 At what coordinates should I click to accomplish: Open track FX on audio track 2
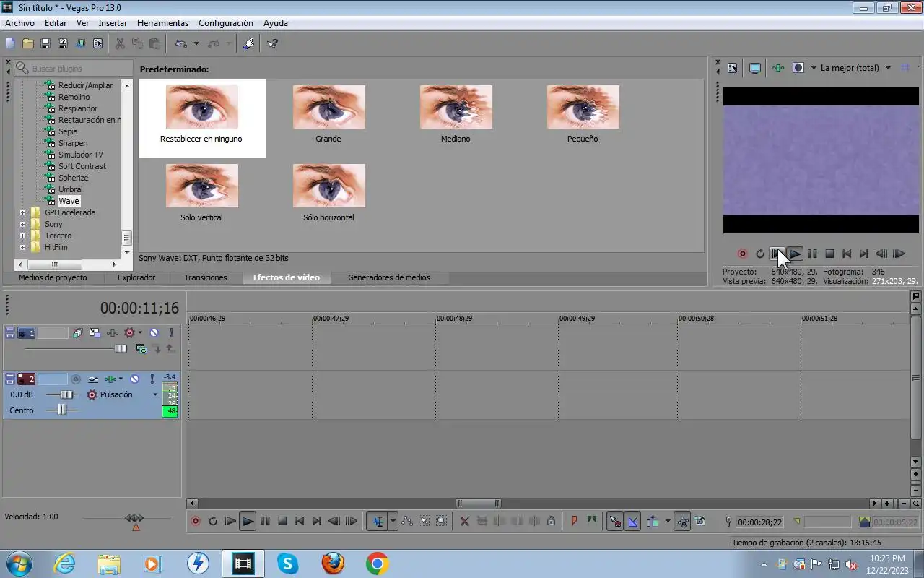(x=110, y=379)
